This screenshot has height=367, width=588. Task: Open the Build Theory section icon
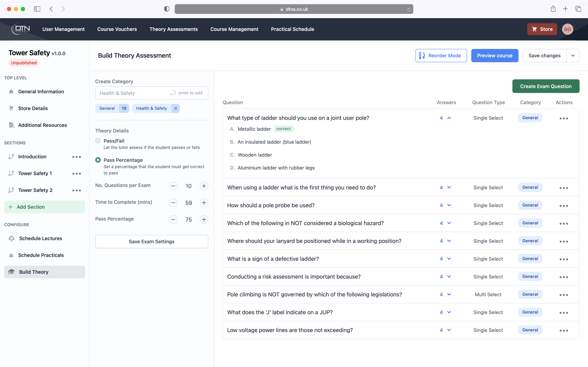(x=11, y=272)
